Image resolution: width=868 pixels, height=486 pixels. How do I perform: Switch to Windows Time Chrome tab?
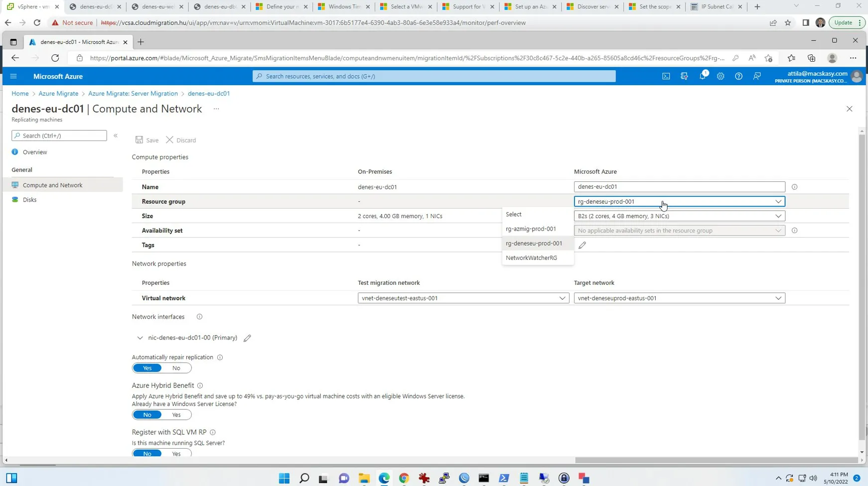tap(343, 7)
